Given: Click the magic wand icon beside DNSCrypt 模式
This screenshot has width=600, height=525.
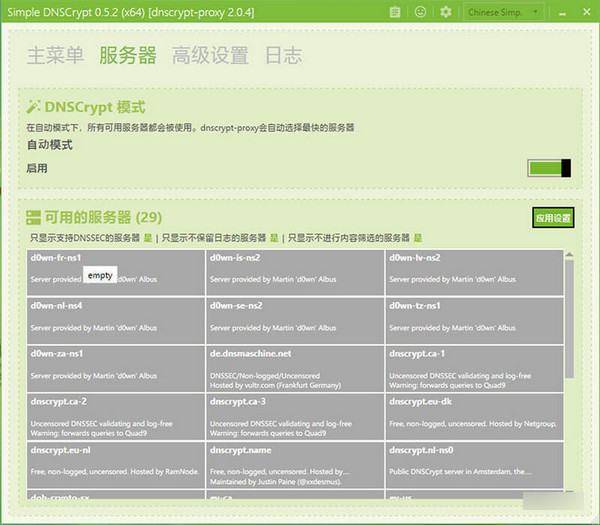Looking at the screenshot, I should pyautogui.click(x=33, y=107).
